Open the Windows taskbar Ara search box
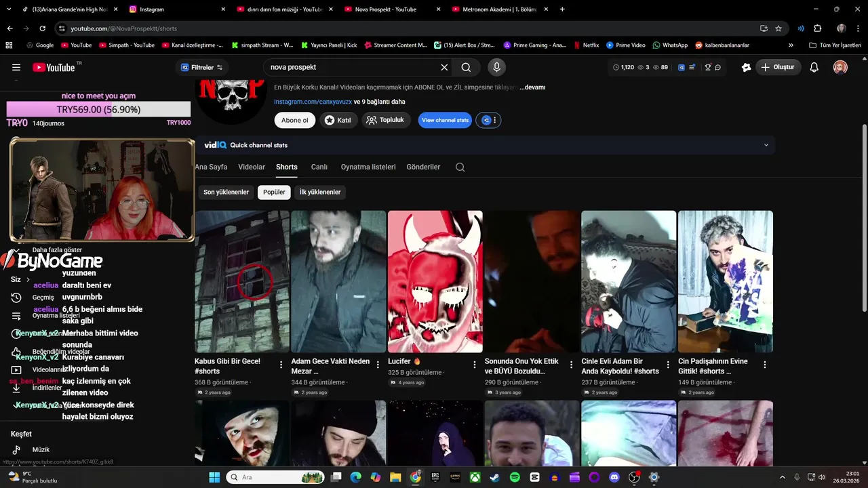868x488 pixels. point(276,477)
